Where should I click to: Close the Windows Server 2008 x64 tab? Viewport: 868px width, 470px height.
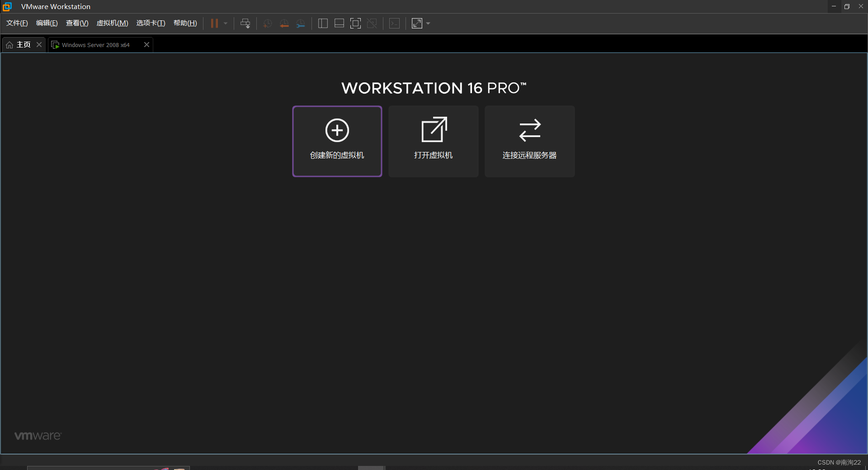tap(146, 44)
